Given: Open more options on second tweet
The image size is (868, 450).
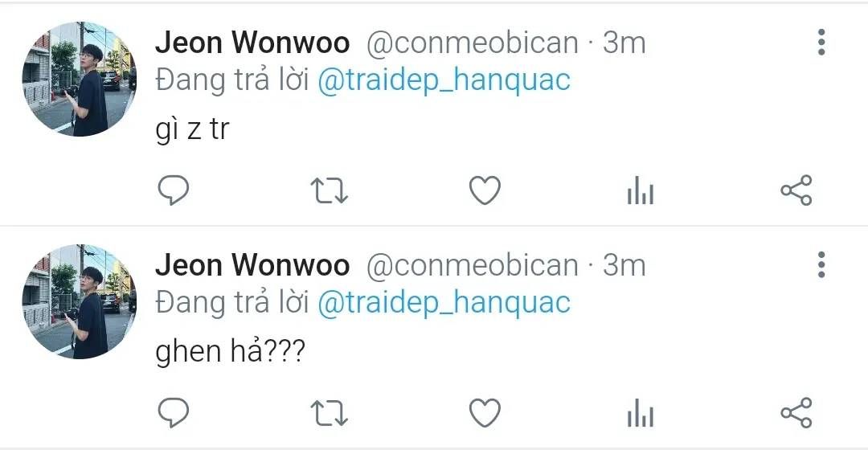Looking at the screenshot, I should pos(821,264).
